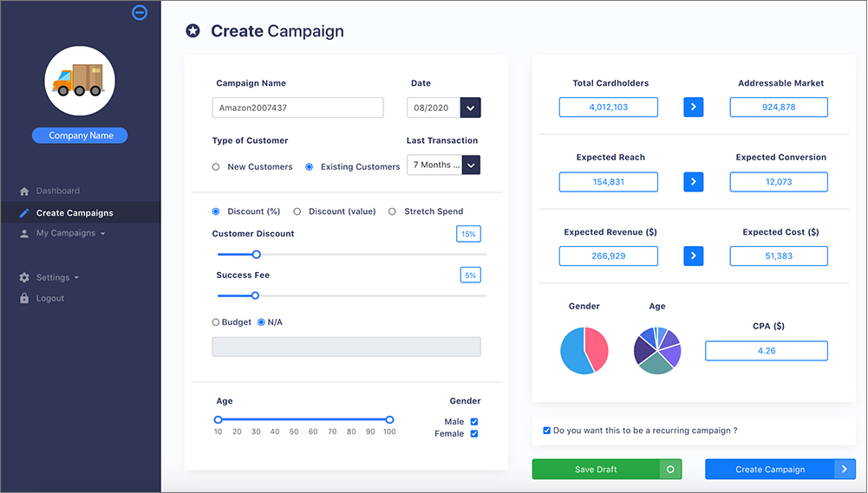Image resolution: width=868 pixels, height=493 pixels.
Task: Click the Success Fee slider handle
Action: coord(255,295)
